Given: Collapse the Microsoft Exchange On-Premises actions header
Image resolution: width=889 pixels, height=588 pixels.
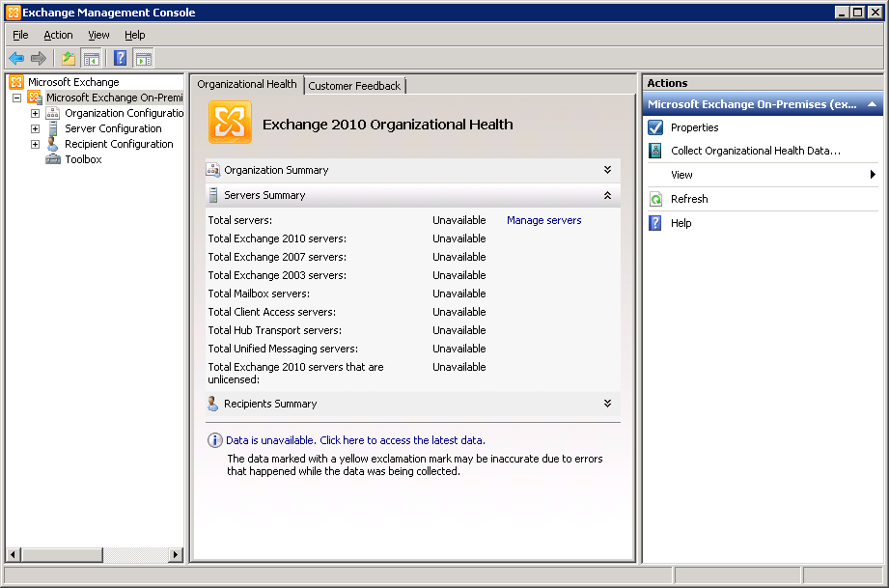Looking at the screenshot, I should click(x=872, y=104).
